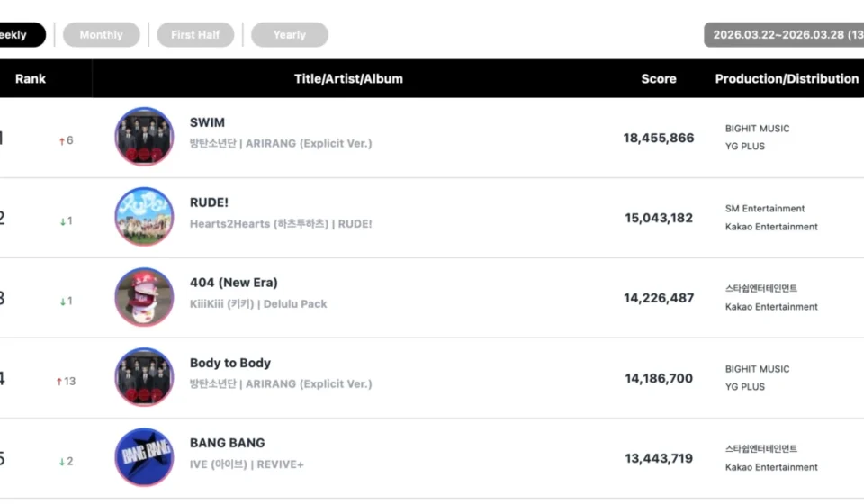Open the 404 (New Era) album artwork

(x=144, y=297)
